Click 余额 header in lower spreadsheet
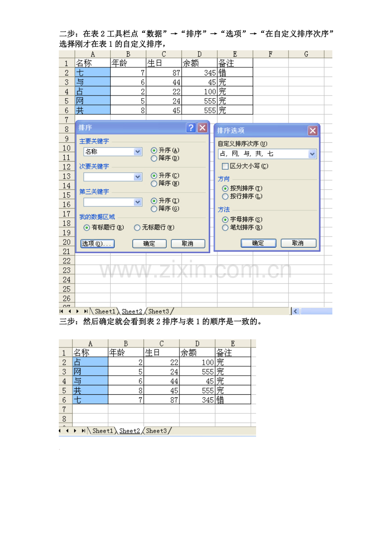The image size is (392, 555). pos(197,353)
